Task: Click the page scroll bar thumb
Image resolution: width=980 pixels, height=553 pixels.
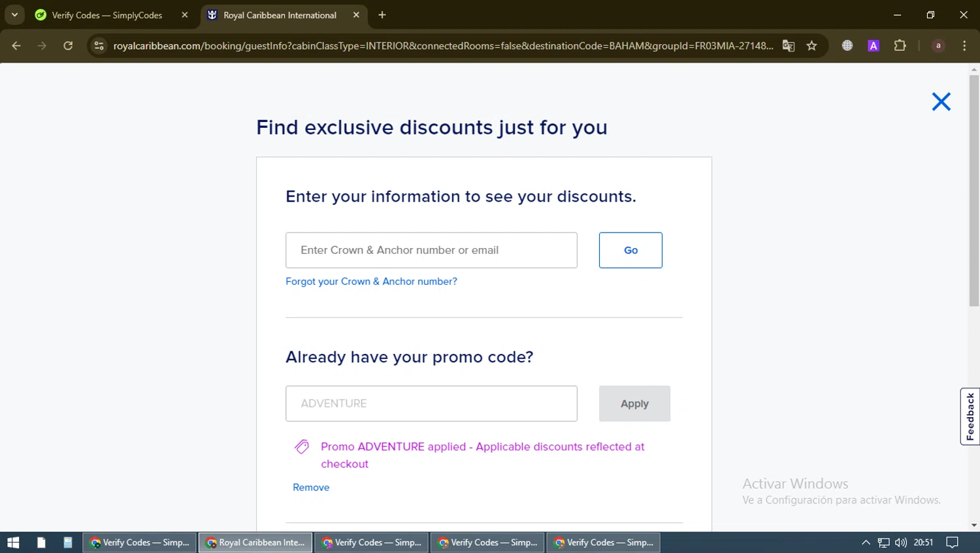Action: 974,191
